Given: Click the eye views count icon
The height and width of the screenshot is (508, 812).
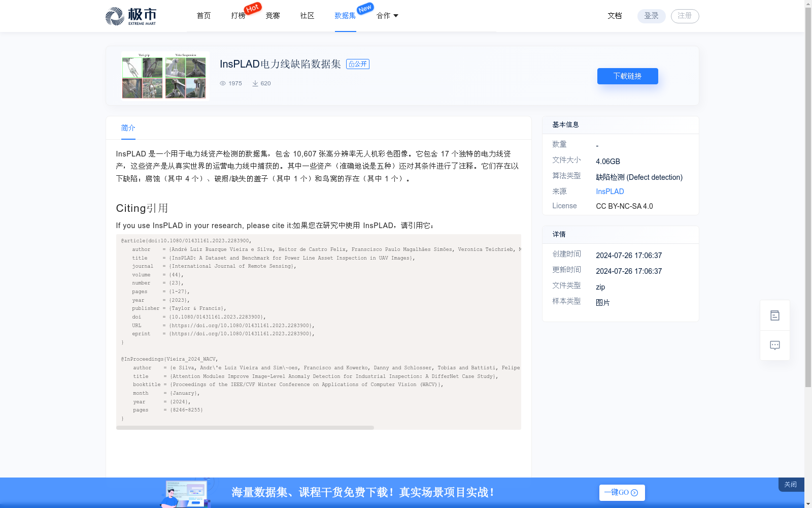Looking at the screenshot, I should [x=223, y=83].
